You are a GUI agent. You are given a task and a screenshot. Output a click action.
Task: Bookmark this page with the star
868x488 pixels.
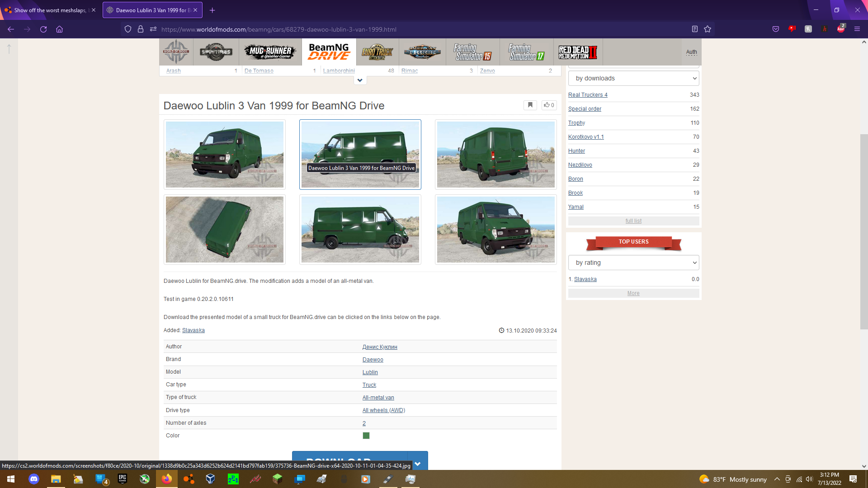coord(708,29)
